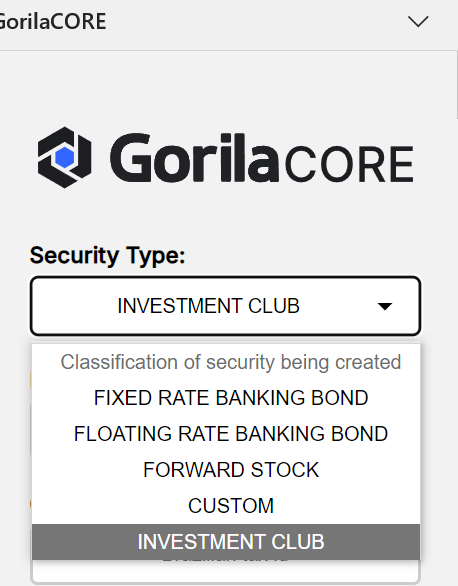The image size is (458, 586).
Task: Click the blue hexagon inside the logo
Action: point(65,158)
